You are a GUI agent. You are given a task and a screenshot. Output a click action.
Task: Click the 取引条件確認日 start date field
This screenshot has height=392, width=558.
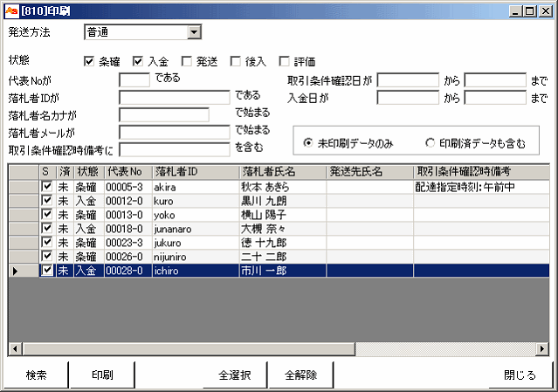(x=408, y=80)
